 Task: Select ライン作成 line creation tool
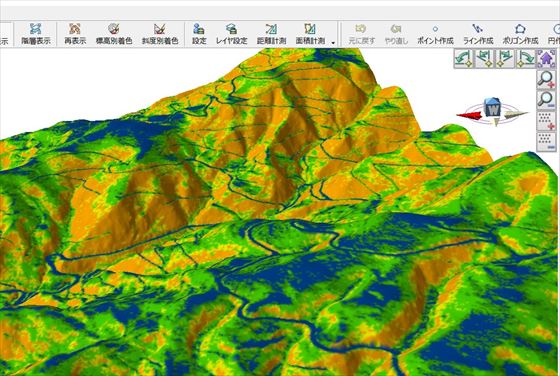(478, 34)
